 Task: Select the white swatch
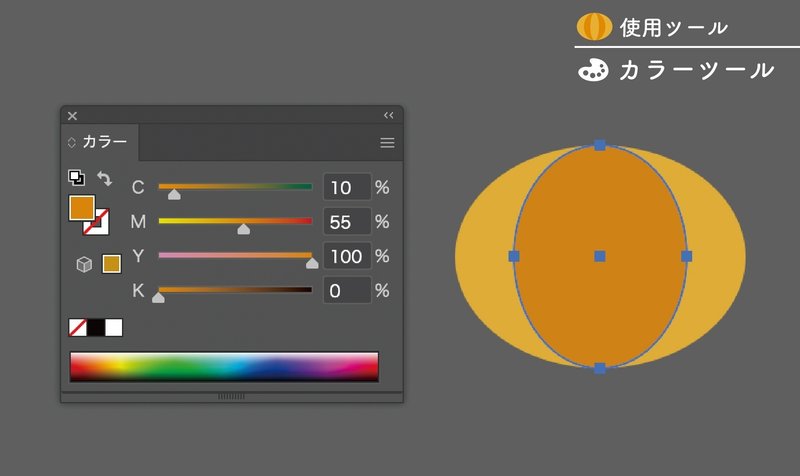click(114, 328)
